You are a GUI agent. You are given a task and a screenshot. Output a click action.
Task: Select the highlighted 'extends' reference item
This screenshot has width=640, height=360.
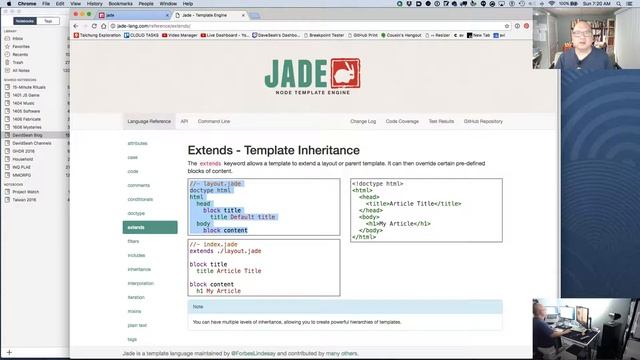point(150,227)
